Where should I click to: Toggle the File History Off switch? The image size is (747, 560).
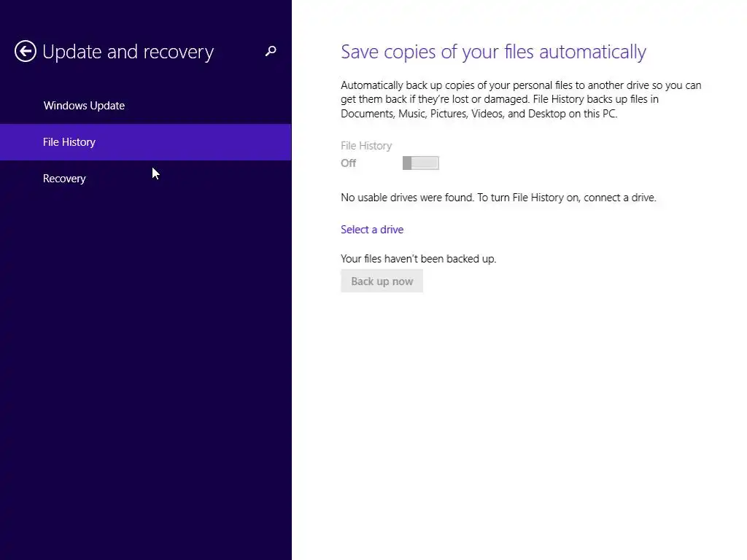[x=421, y=163]
